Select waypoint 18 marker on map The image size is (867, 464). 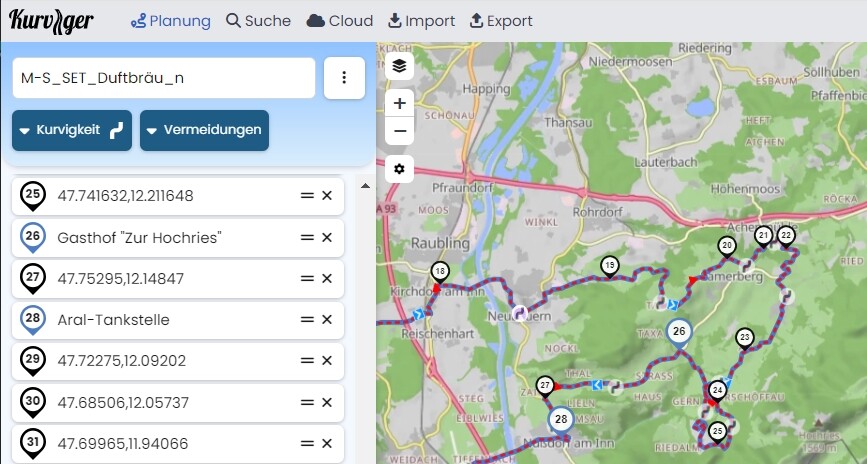coord(440,271)
